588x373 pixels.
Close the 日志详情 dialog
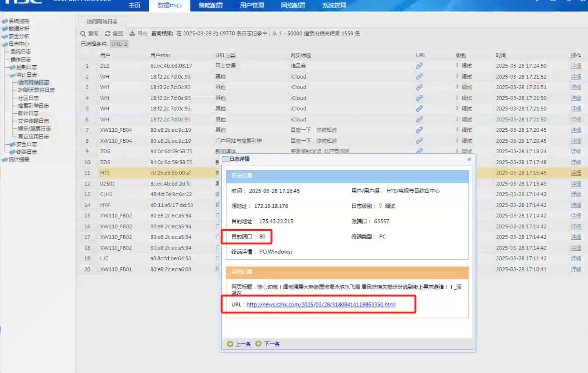coord(469,159)
